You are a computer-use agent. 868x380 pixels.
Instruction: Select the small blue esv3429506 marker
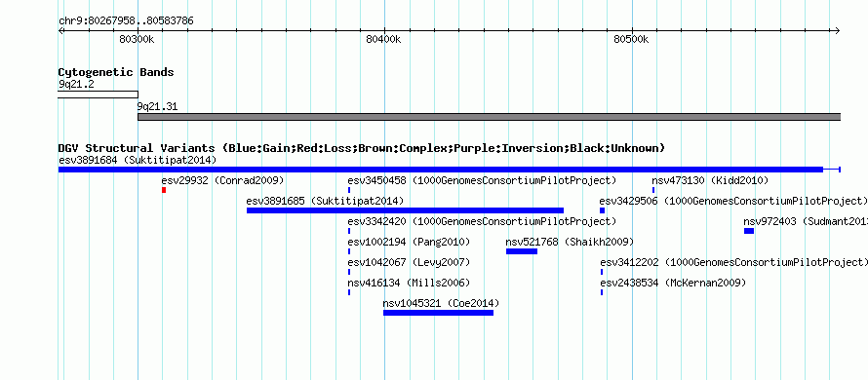tap(603, 210)
